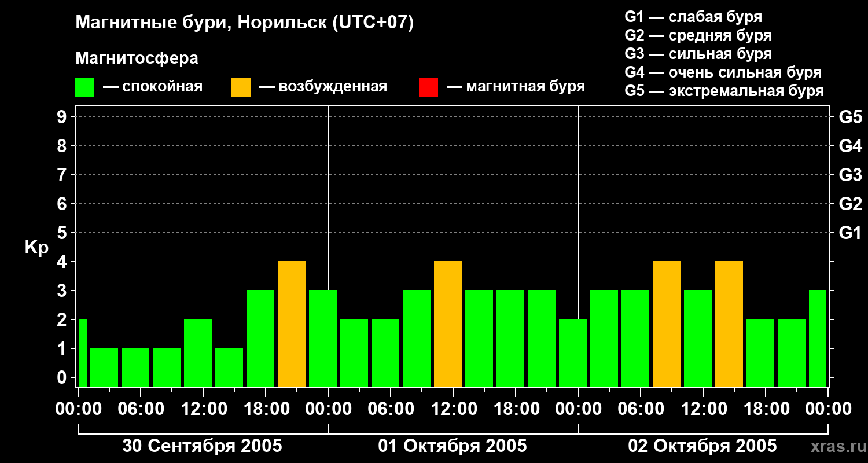Screen dimensions: 868x463
Task: Click the Kp value 5 on left axis
Action: 63,233
